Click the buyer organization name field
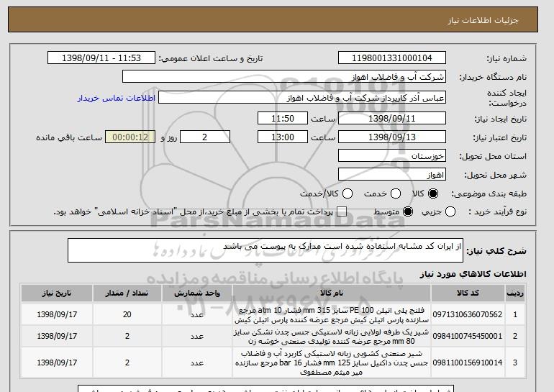554x392 pixels. [x=284, y=77]
